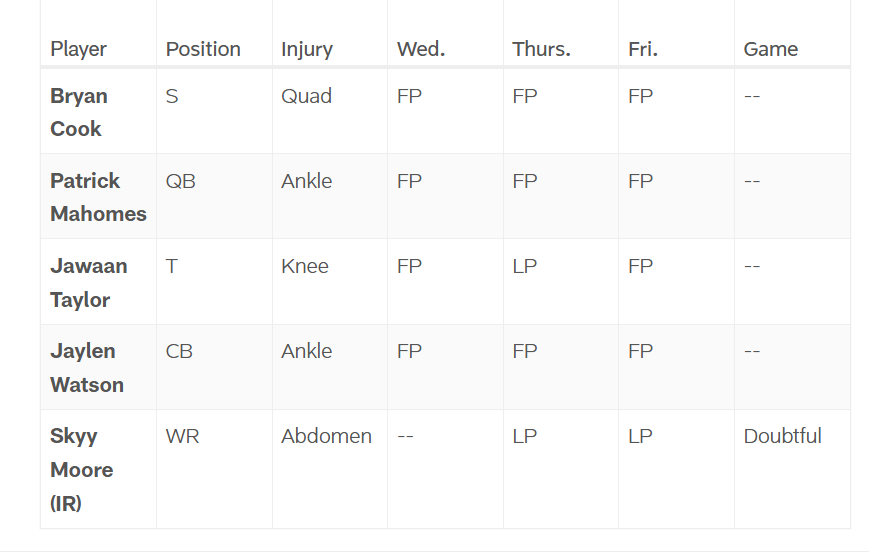Click Skyy Moore's Doubtful game status
This screenshot has width=869, height=553.
[x=783, y=436]
